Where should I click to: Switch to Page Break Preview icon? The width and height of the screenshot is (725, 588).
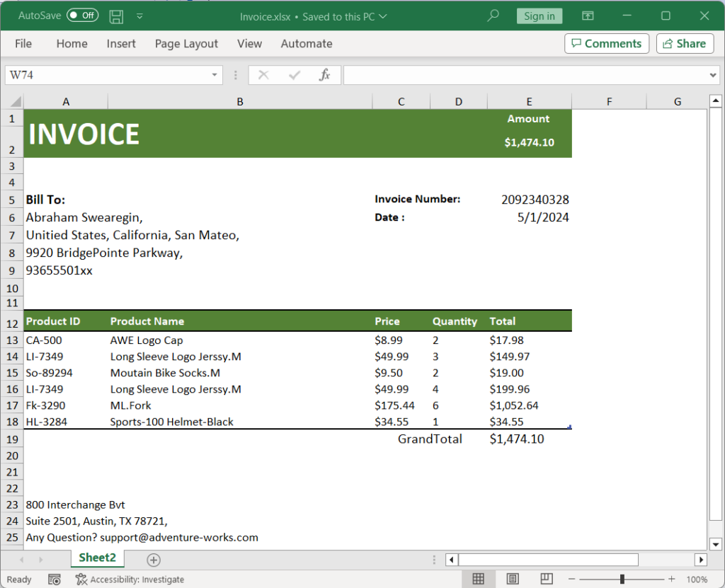tap(546, 579)
